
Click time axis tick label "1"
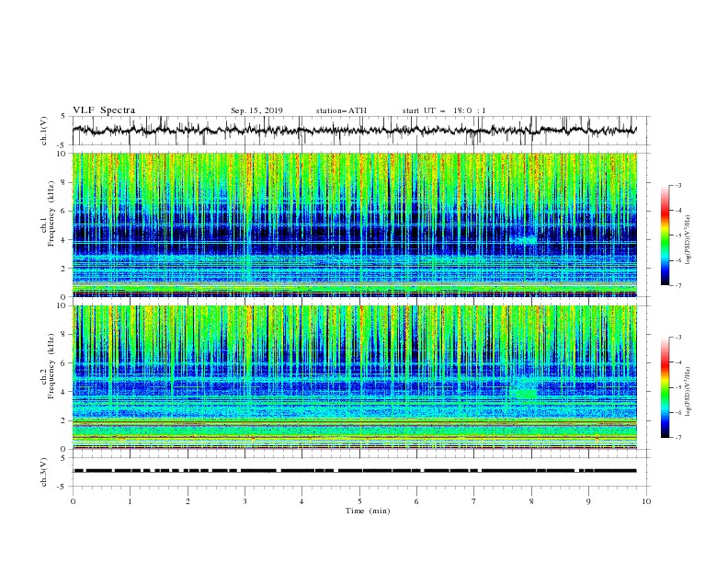(x=130, y=501)
